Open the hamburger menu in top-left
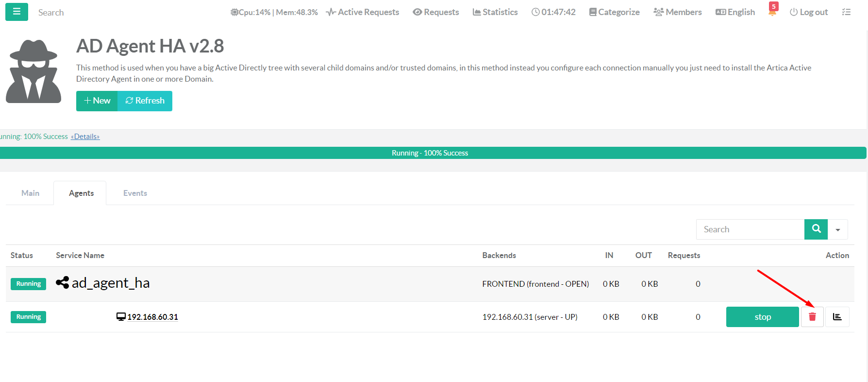 [17, 12]
